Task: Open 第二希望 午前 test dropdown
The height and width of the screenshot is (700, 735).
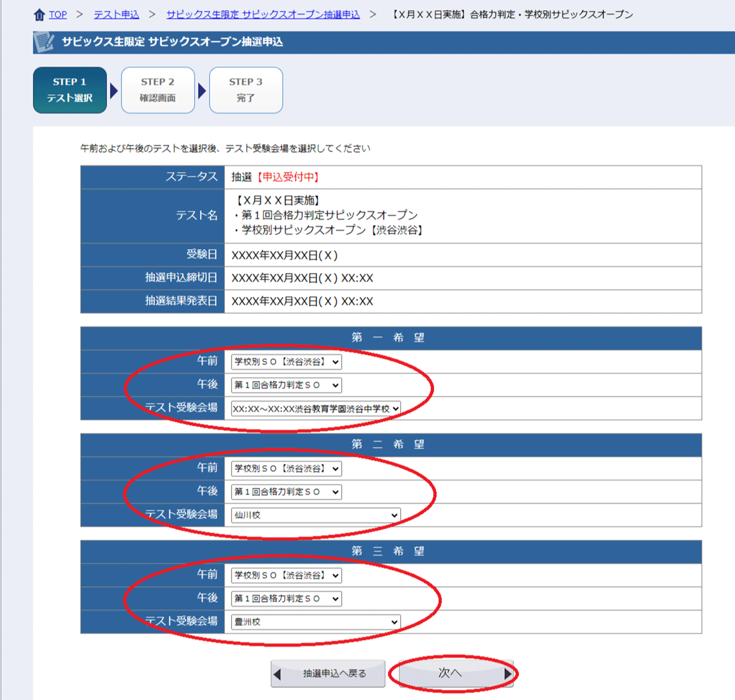Action: pos(286,469)
